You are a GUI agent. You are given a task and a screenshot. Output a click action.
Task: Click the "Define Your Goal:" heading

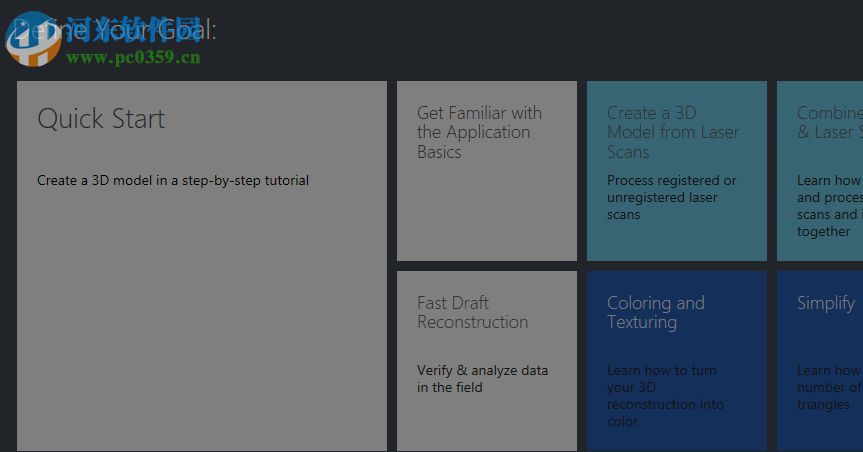click(x=130, y=29)
